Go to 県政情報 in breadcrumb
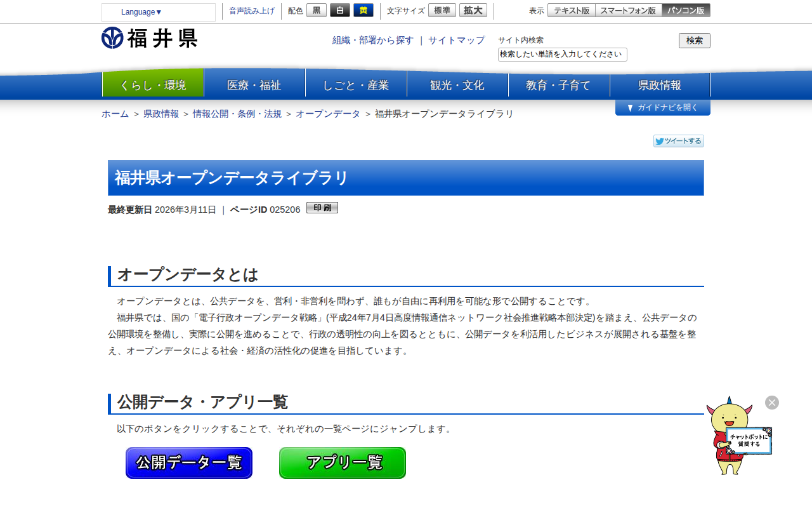 [x=161, y=114]
